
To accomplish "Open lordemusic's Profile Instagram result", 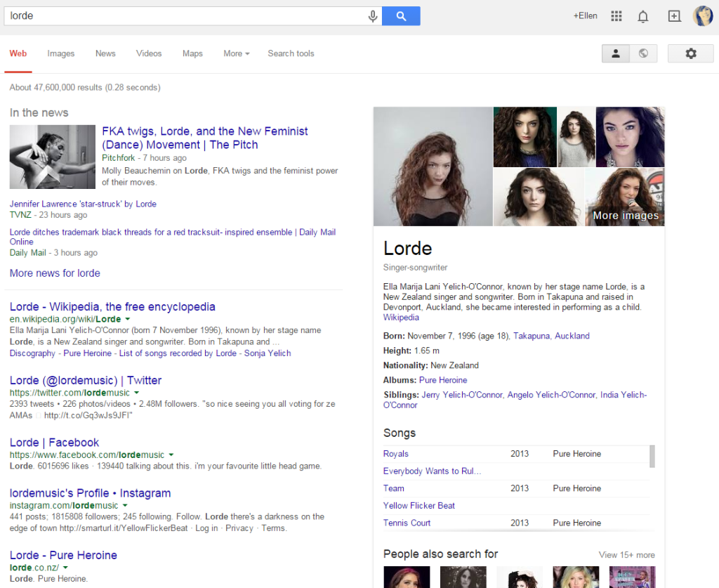I will (90, 493).
